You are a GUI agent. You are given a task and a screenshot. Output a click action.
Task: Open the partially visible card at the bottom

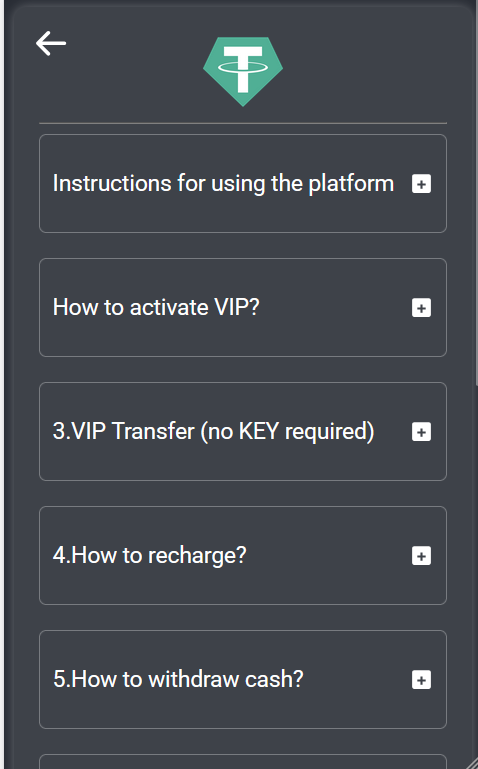tap(243, 762)
